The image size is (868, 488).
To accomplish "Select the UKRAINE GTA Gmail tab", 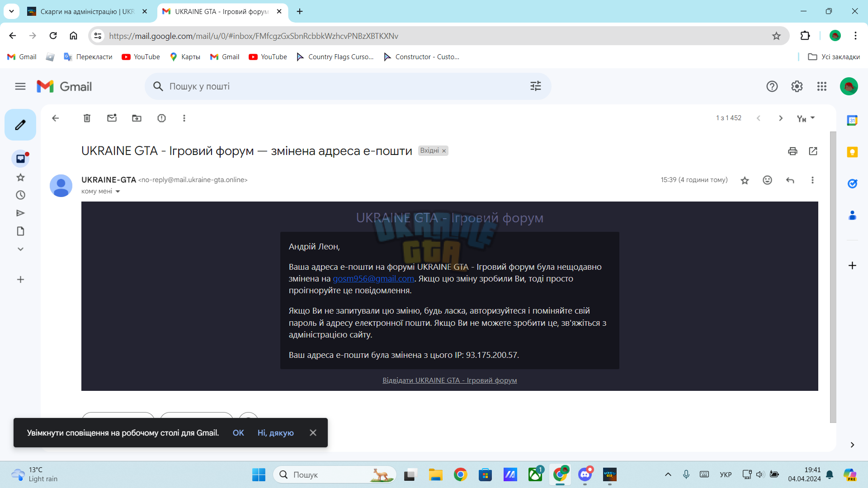I will (222, 11).
